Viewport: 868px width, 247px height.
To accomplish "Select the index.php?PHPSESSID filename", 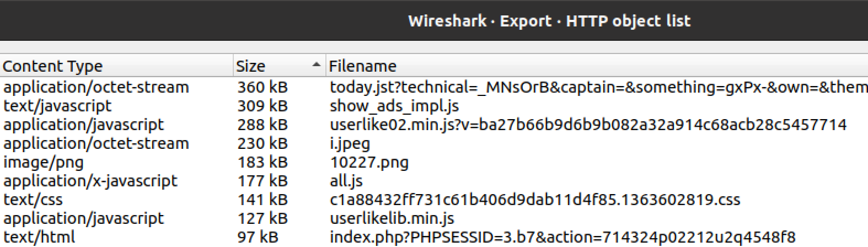I will click(x=563, y=237).
